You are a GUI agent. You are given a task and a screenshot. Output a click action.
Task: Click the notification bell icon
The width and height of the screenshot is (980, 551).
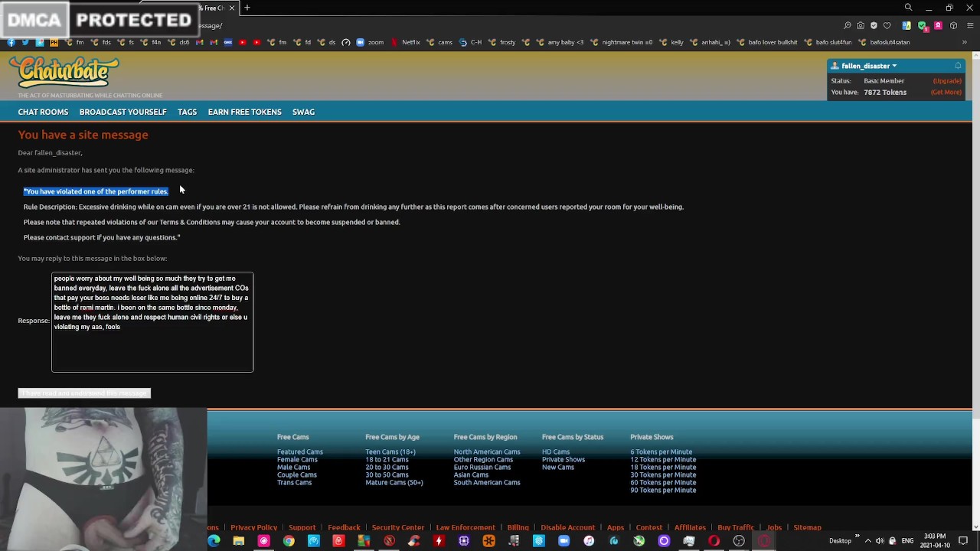pyautogui.click(x=958, y=66)
